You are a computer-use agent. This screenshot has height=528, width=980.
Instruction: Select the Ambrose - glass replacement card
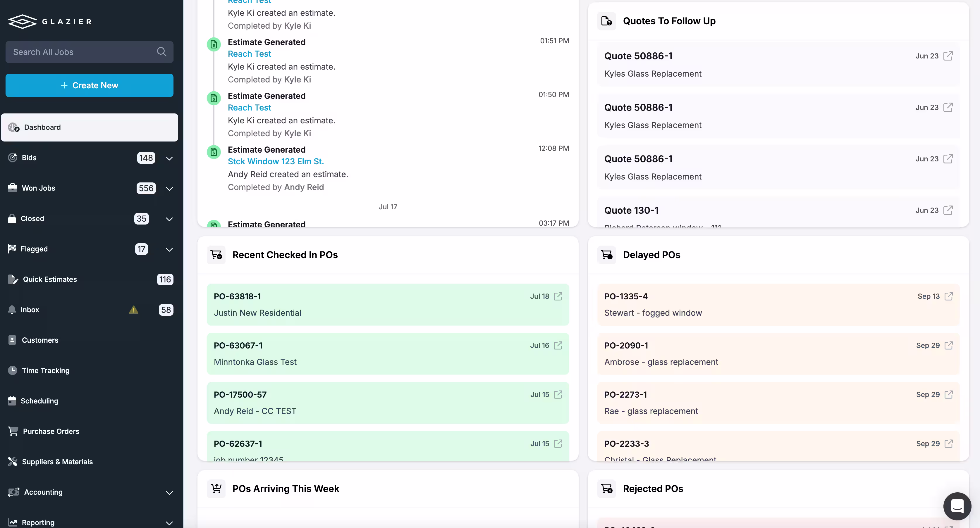[778, 353]
